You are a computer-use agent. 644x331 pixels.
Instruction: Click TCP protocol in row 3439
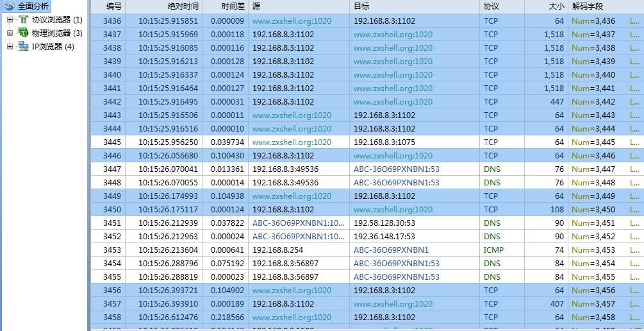(491, 62)
